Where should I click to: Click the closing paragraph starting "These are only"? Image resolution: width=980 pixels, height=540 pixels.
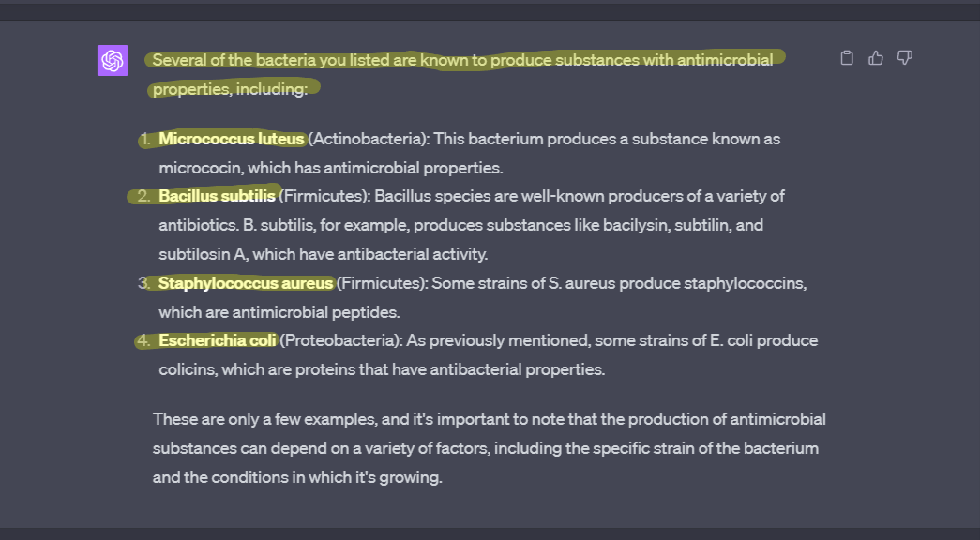488,448
